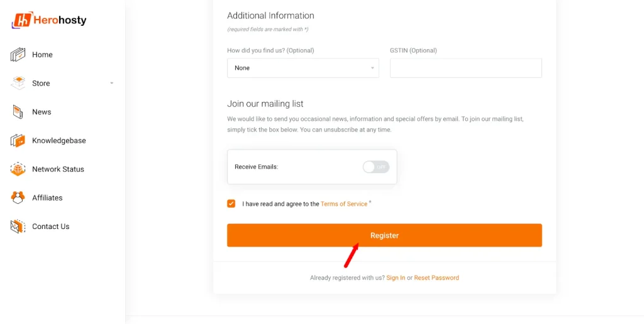
Task: Click the Sign In link
Action: (x=396, y=277)
